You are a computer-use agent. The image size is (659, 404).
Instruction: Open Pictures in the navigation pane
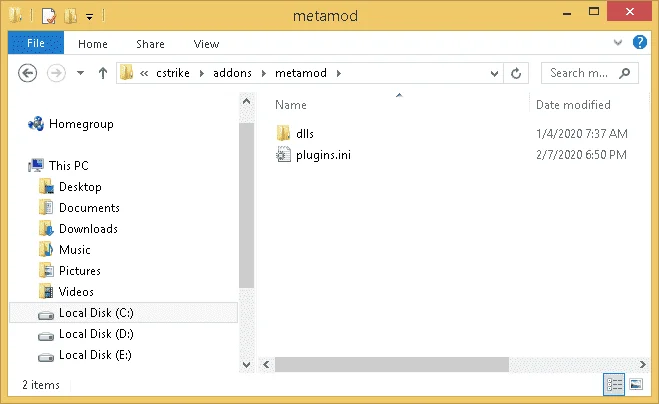79,271
